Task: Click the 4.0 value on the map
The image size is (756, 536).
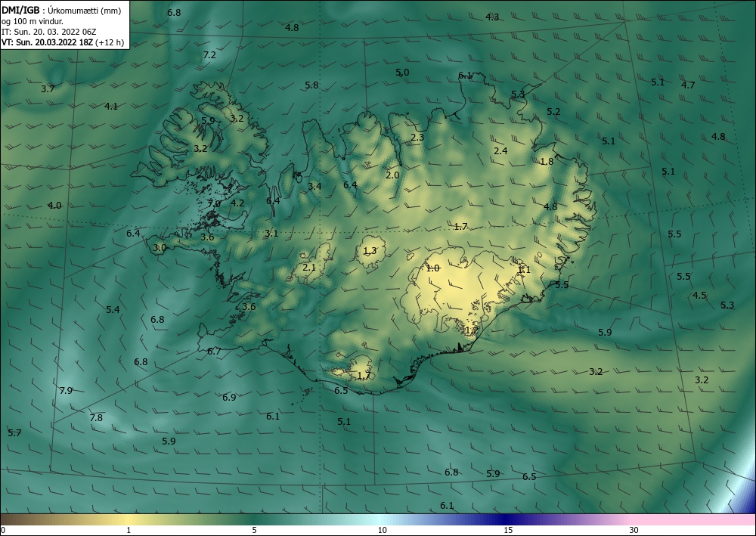Action: [x=54, y=206]
